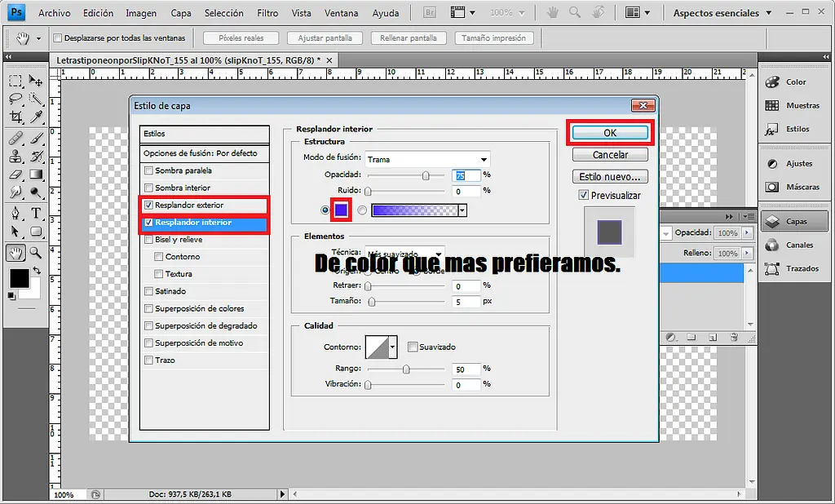The image size is (835, 504).
Task: Open the Hand tool preset picker
Action: 39,38
